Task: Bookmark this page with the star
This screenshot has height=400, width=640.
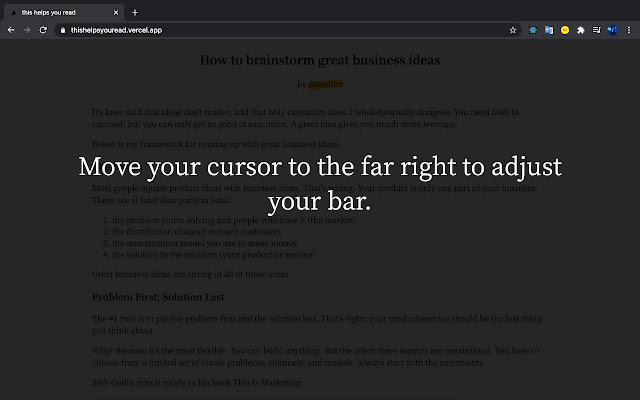Action: pos(513,30)
